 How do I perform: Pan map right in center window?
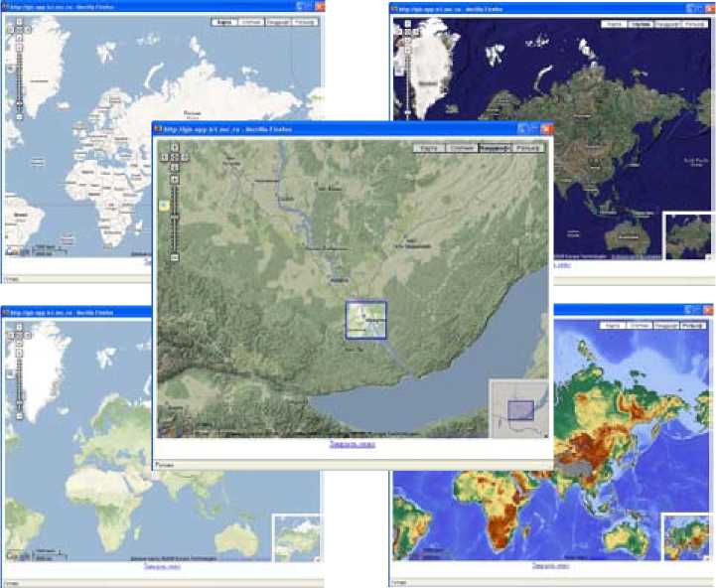point(185,157)
